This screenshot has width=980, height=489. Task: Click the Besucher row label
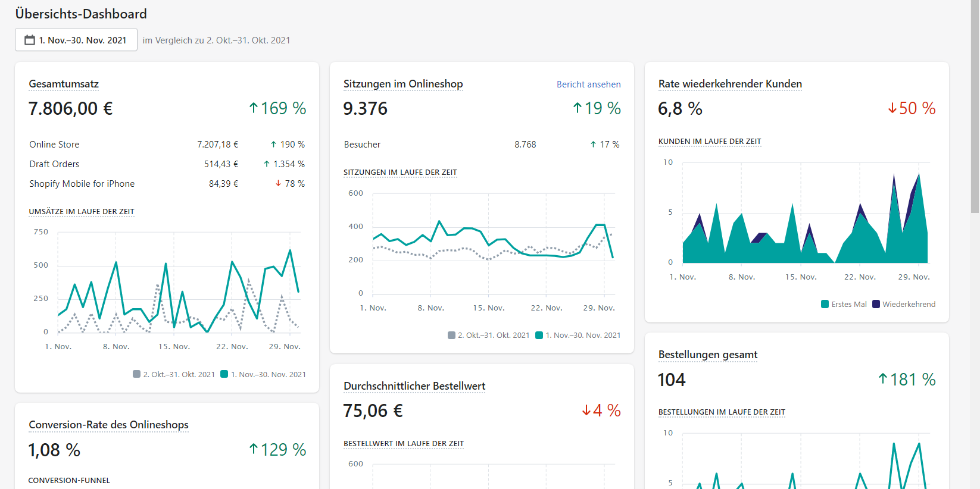(362, 145)
